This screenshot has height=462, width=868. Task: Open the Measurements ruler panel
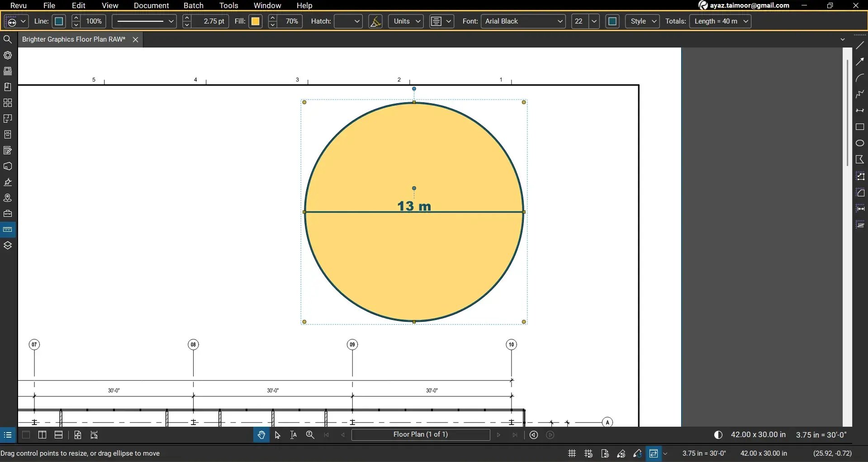coord(8,229)
